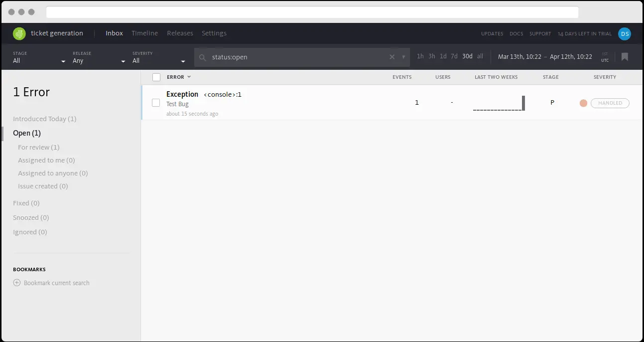The height and width of the screenshot is (342, 644).
Task: Select the 7d time range
Action: (454, 56)
